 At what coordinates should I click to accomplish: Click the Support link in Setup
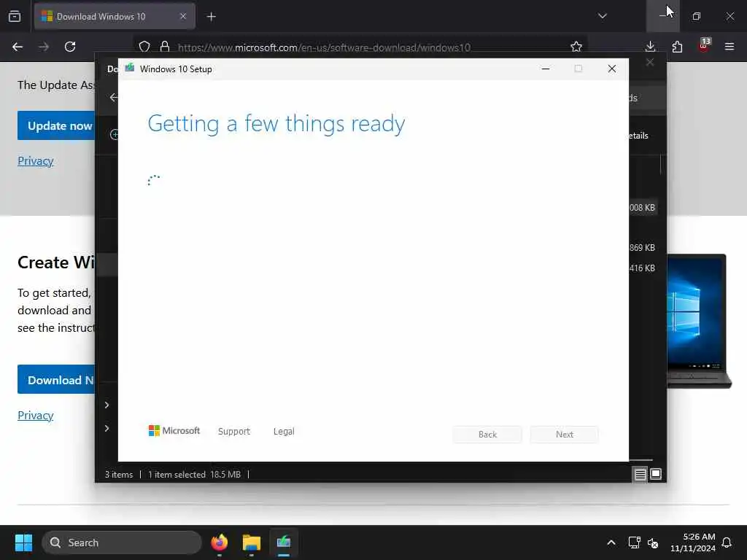(x=234, y=432)
